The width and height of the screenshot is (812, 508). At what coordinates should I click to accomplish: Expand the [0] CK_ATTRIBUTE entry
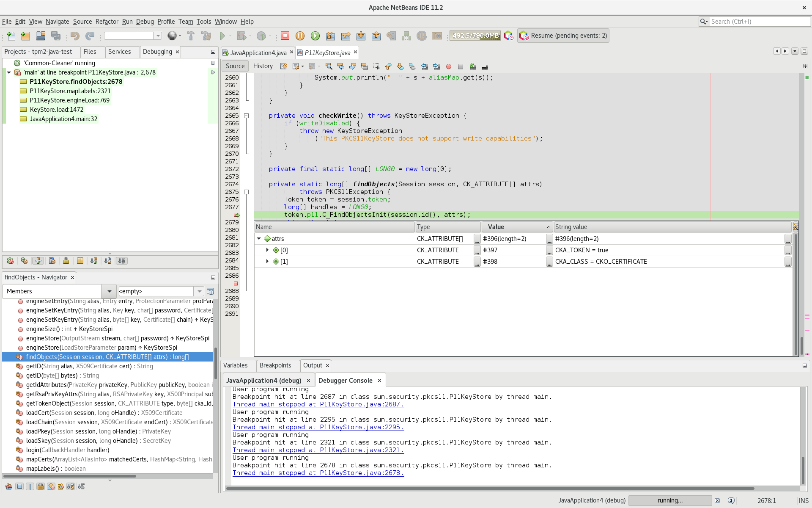[x=268, y=250]
